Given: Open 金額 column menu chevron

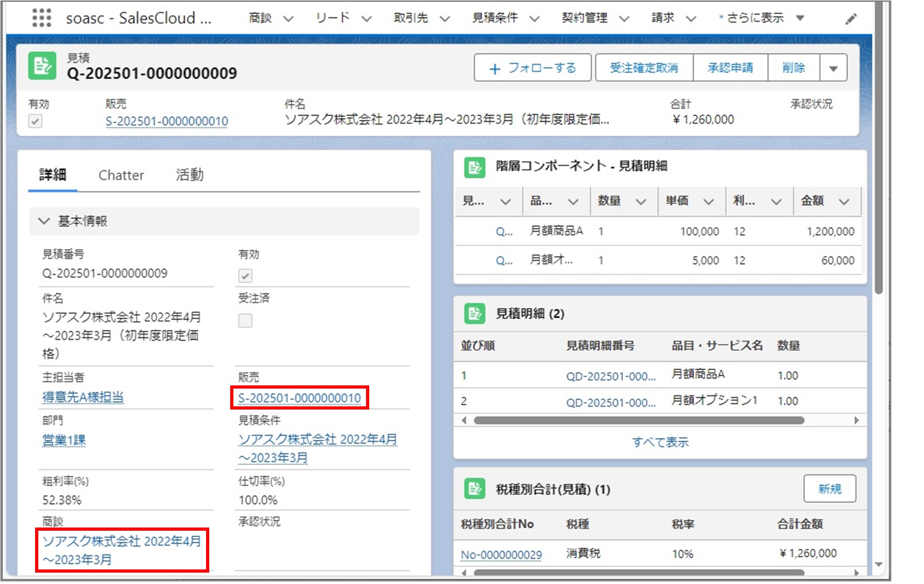Looking at the screenshot, I should point(844,202).
